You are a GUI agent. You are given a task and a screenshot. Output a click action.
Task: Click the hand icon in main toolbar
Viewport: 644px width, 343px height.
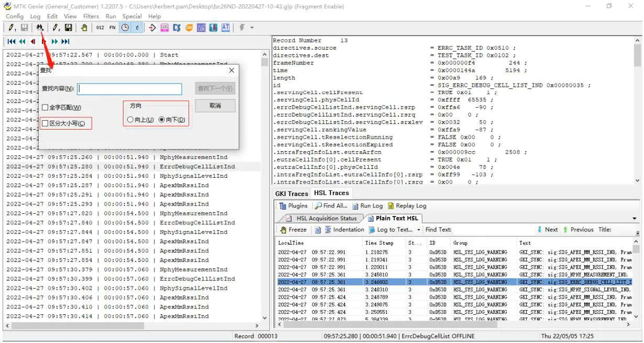coord(84,28)
